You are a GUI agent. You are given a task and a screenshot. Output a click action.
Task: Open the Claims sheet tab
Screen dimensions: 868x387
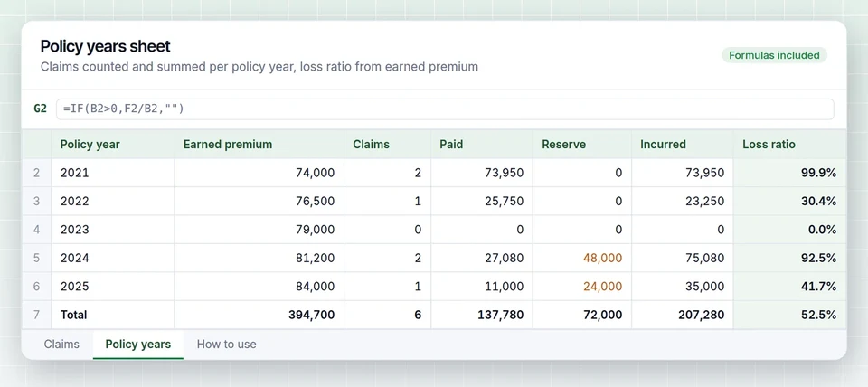(61, 345)
